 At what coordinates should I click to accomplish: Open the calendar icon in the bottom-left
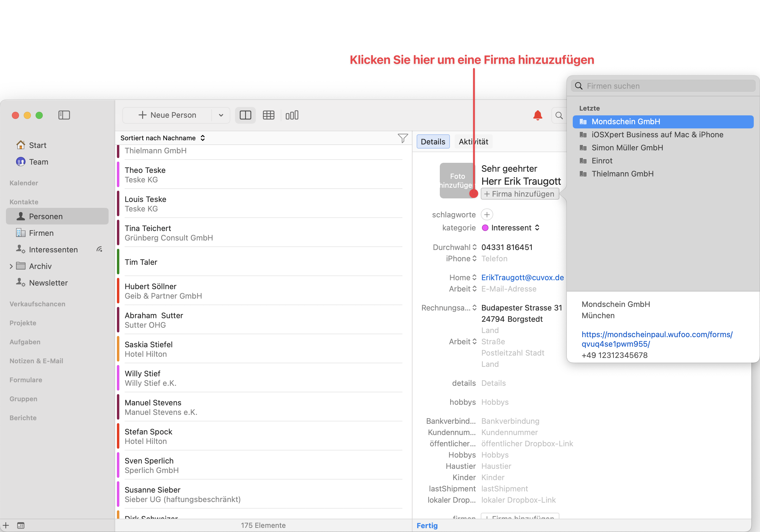tap(20, 525)
